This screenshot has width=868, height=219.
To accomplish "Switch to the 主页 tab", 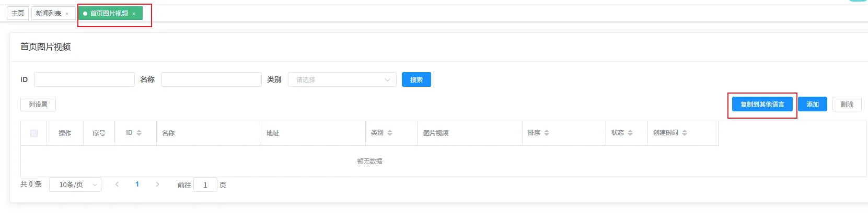I will pyautogui.click(x=18, y=14).
